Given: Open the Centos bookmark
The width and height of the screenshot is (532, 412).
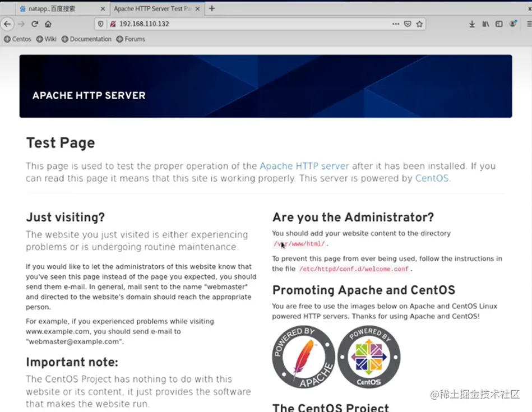Looking at the screenshot, I should 17,39.
